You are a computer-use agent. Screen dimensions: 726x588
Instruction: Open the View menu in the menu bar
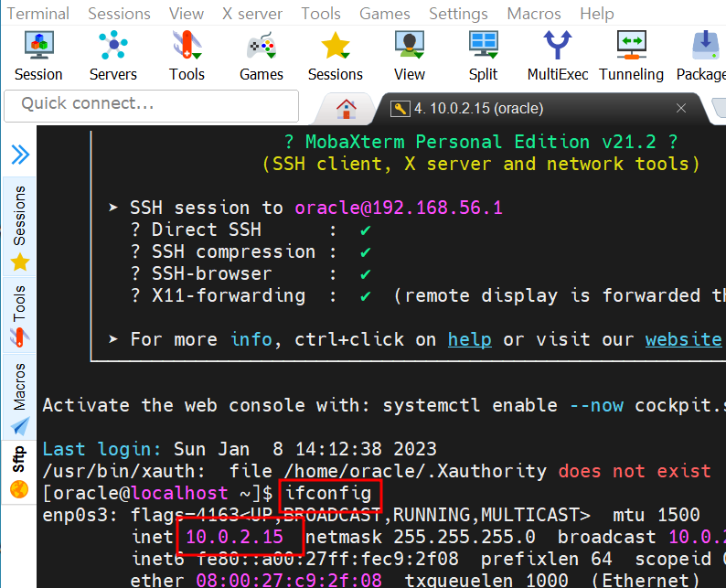[x=187, y=14]
